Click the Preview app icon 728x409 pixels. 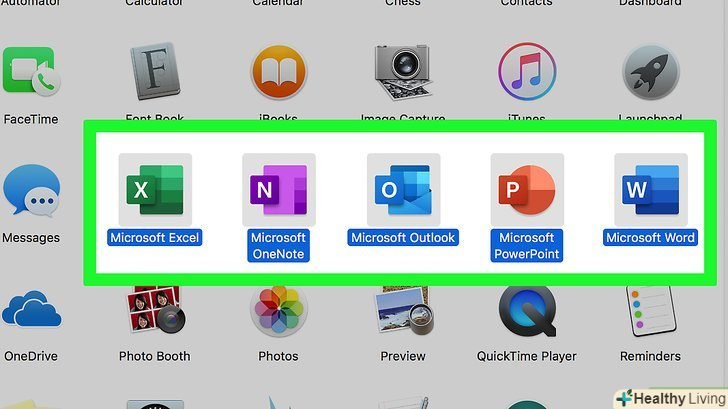click(x=403, y=310)
